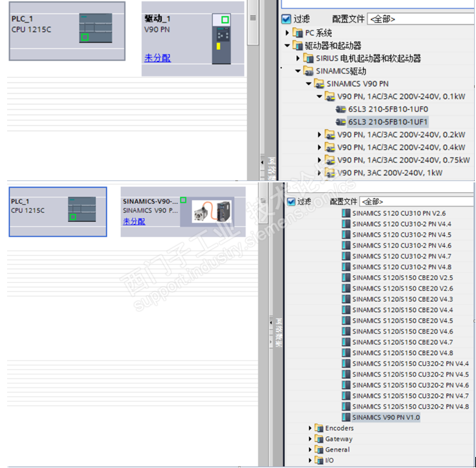Screen dimensions: 476x468
Task: Click module icon of SINAMICS V90 PN V1.0
Action: tap(345, 417)
